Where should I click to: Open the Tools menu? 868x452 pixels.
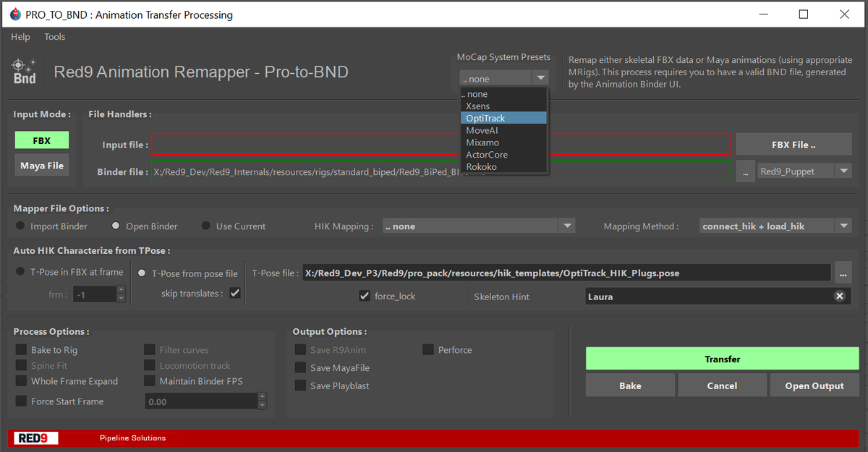click(x=55, y=37)
